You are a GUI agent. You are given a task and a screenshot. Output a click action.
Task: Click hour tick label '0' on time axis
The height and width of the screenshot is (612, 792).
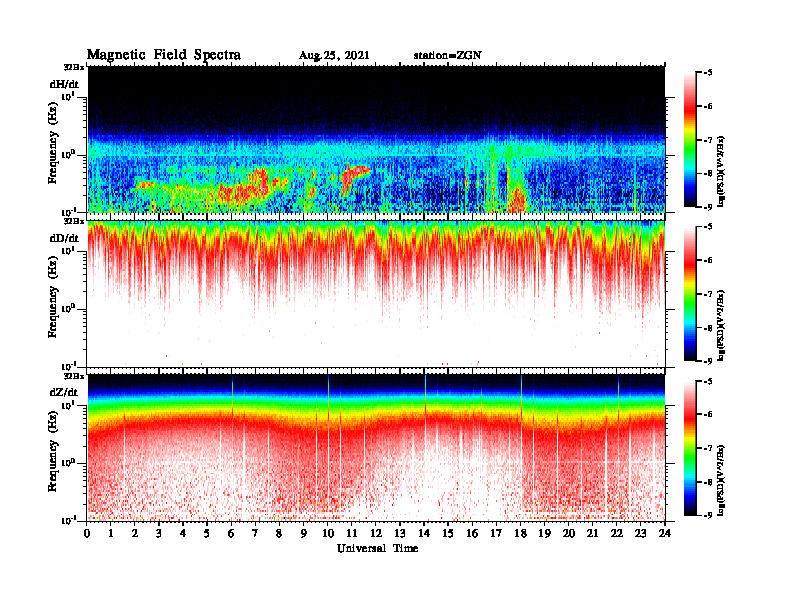pos(87,534)
